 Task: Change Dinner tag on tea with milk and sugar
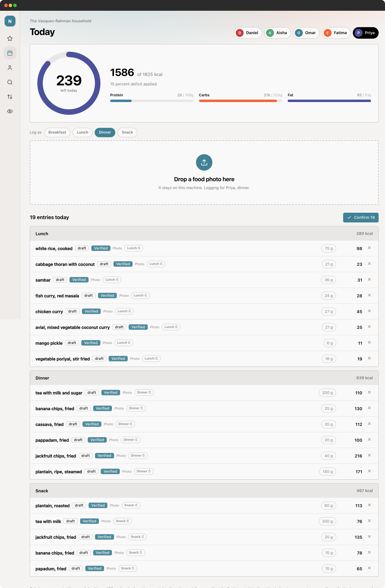(x=144, y=393)
